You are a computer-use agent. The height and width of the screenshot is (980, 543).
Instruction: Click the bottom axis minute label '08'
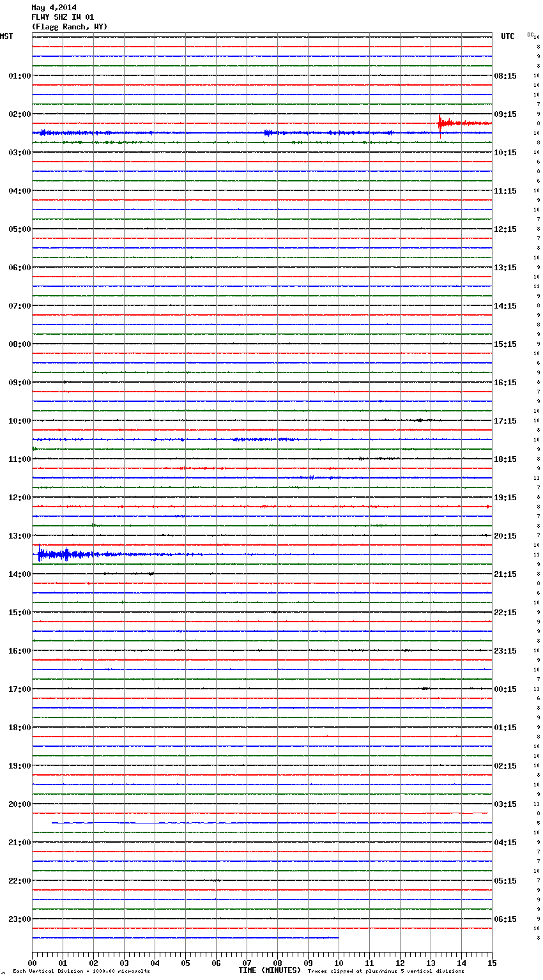click(277, 963)
